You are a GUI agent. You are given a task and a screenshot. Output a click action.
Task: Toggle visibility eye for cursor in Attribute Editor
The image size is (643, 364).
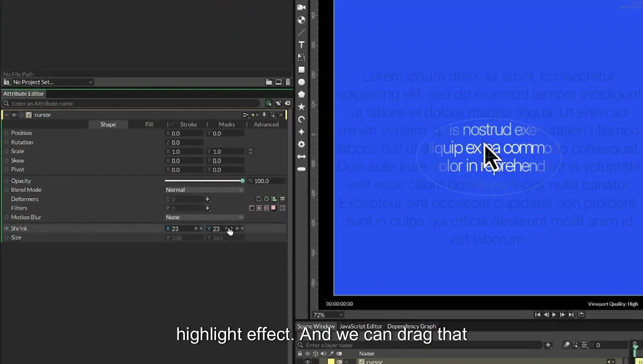click(x=14, y=115)
